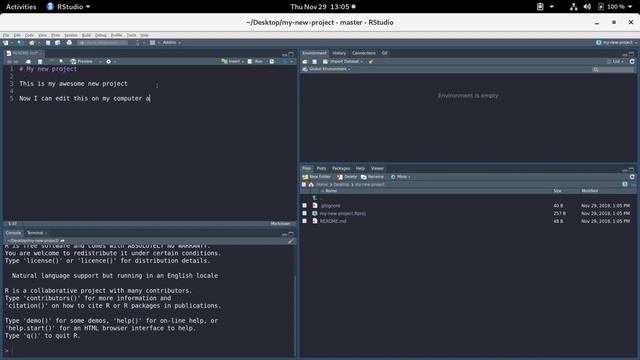Open the my-new-project project menu

click(616, 42)
